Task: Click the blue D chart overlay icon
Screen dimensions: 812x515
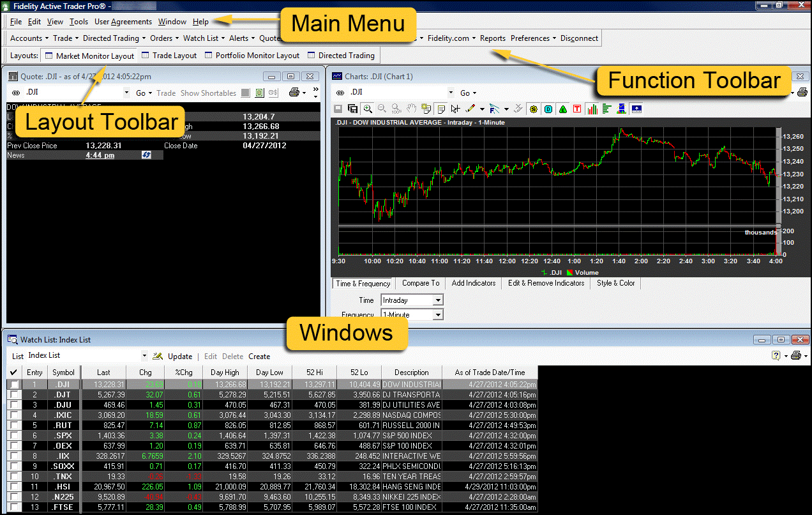Action: pos(548,109)
